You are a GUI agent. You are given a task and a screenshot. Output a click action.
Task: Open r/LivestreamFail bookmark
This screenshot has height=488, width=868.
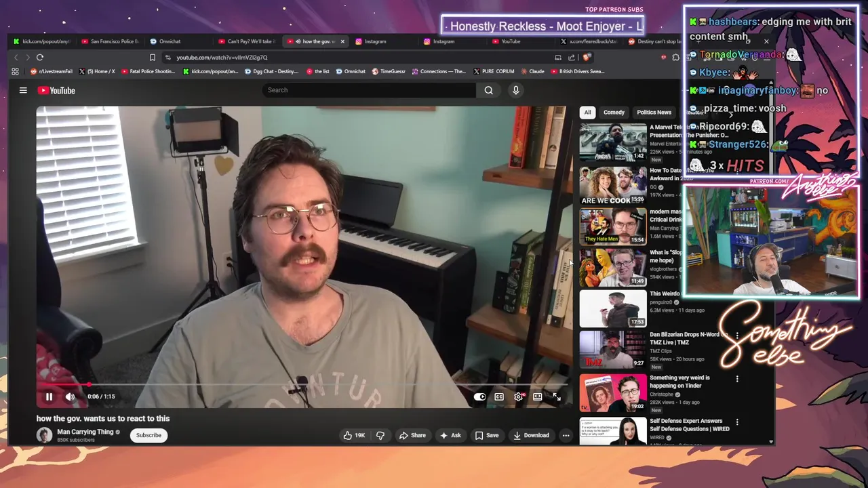click(x=52, y=71)
